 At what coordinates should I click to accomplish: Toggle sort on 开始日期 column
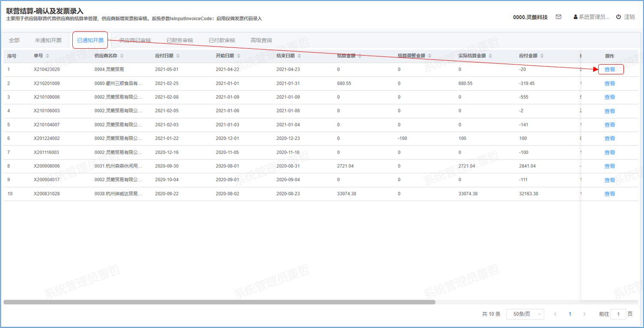tap(239, 56)
